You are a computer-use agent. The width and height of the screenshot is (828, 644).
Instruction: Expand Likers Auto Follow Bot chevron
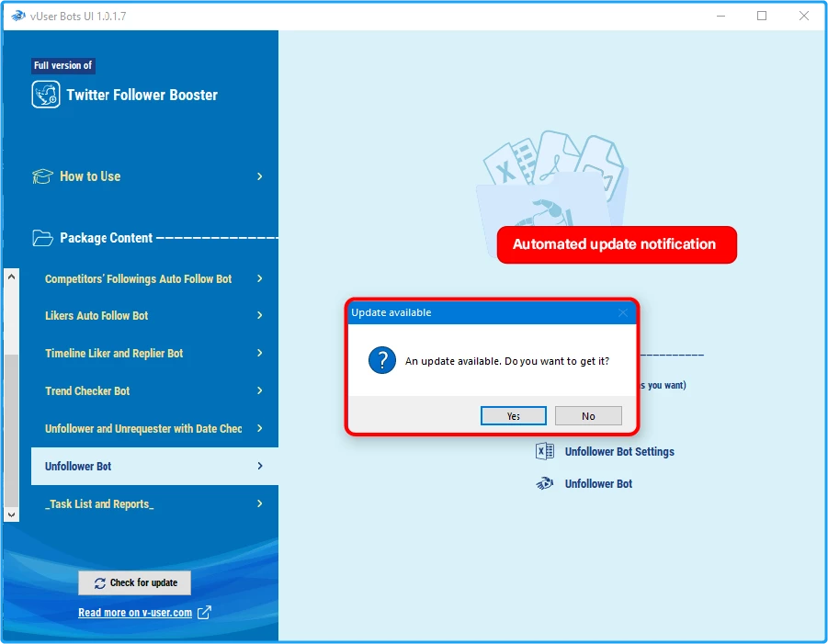click(x=260, y=315)
